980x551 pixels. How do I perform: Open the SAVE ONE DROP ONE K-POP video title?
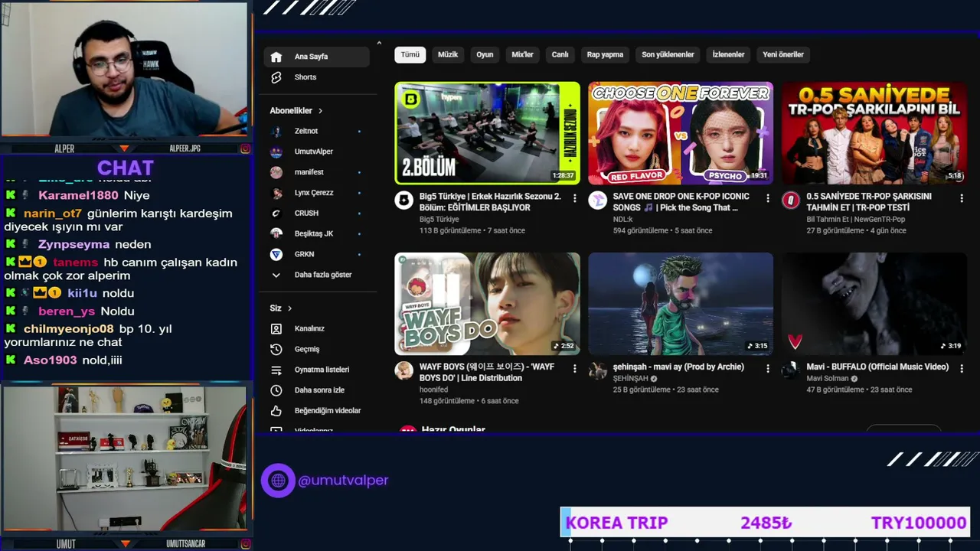click(681, 202)
